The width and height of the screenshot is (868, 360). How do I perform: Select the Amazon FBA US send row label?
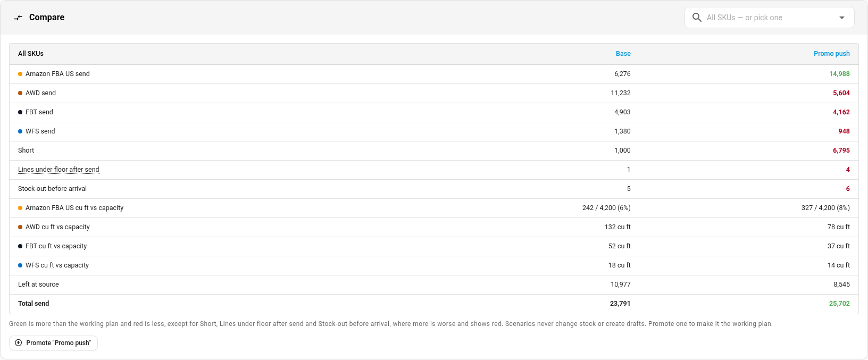[57, 74]
